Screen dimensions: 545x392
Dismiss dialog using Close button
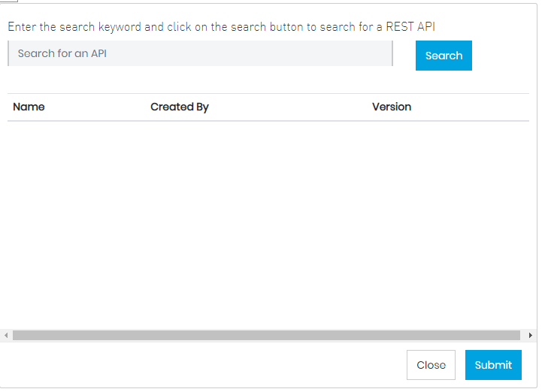point(431,365)
